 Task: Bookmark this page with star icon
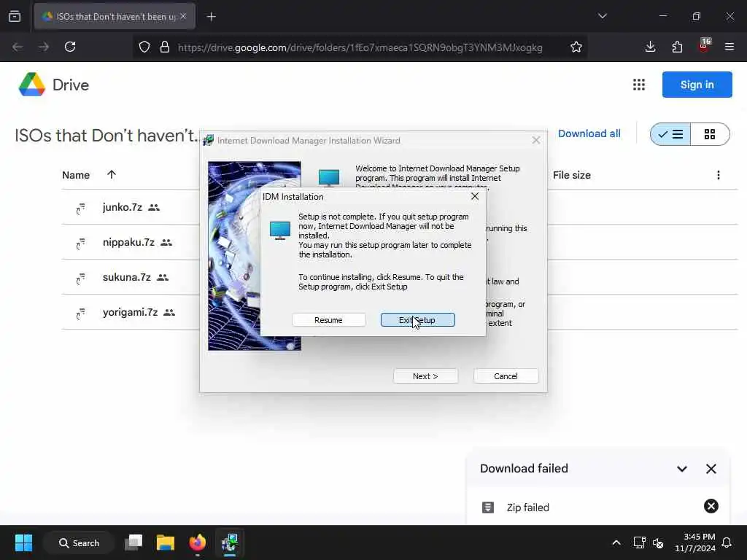[576, 47]
